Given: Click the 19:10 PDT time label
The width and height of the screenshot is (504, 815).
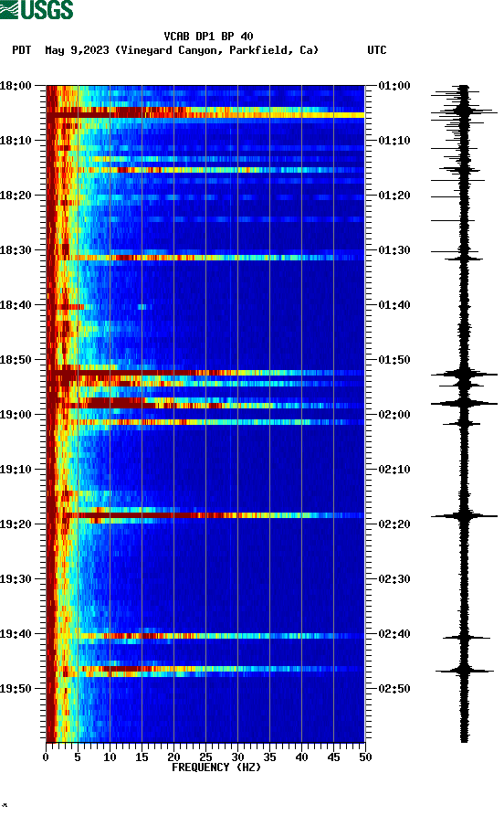Looking at the screenshot, I should coord(16,470).
